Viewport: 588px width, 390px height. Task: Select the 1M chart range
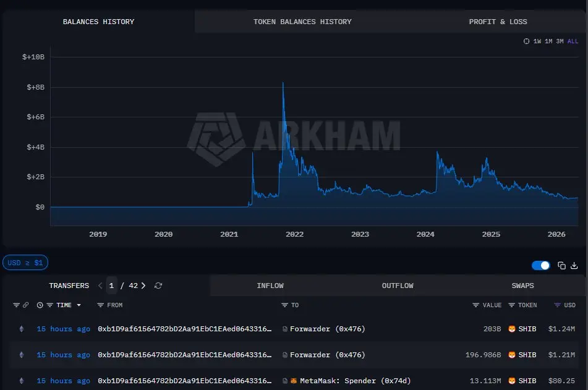548,41
